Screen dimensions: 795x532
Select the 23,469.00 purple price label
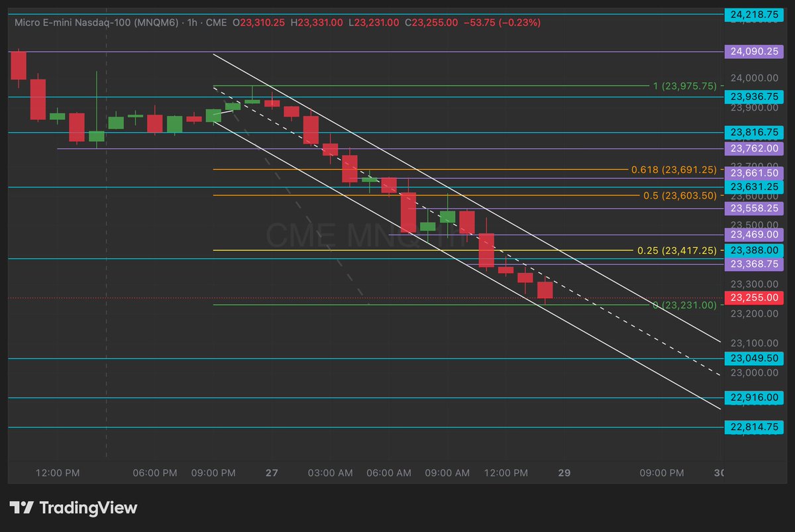(x=754, y=235)
